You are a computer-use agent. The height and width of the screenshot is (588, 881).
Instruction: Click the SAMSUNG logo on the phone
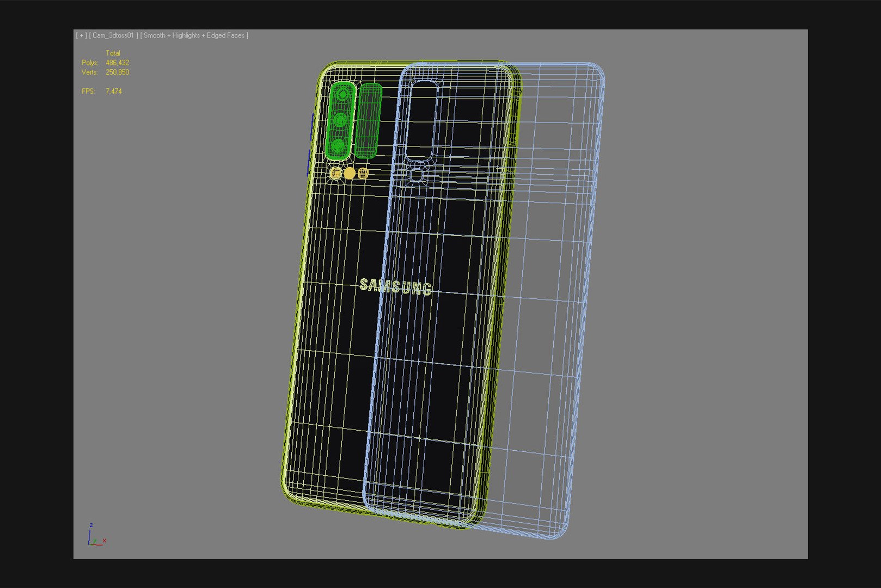[396, 287]
